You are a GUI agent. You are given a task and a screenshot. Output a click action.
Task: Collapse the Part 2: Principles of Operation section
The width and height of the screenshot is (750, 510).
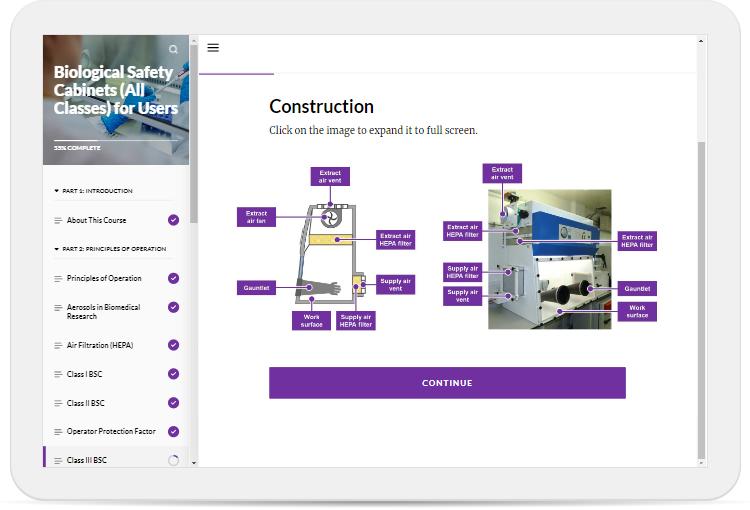coord(57,249)
